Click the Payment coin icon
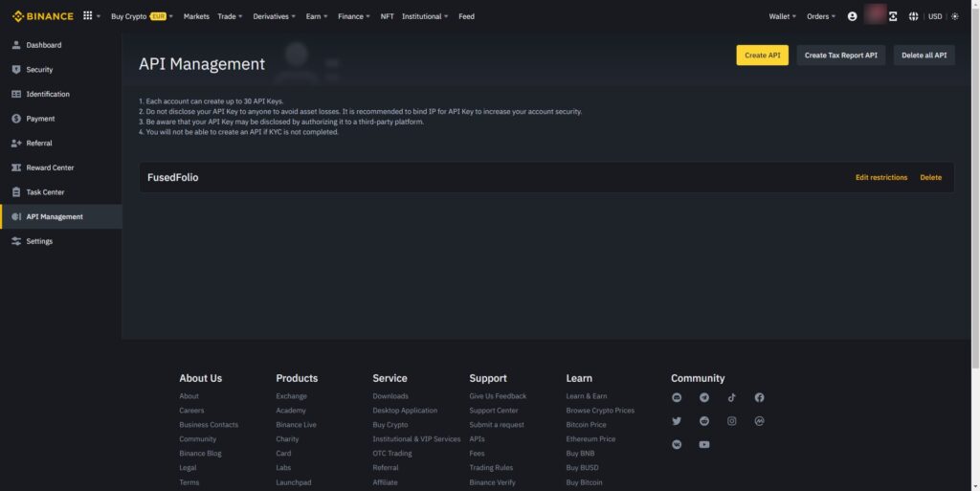This screenshot has width=980, height=491. [x=16, y=119]
